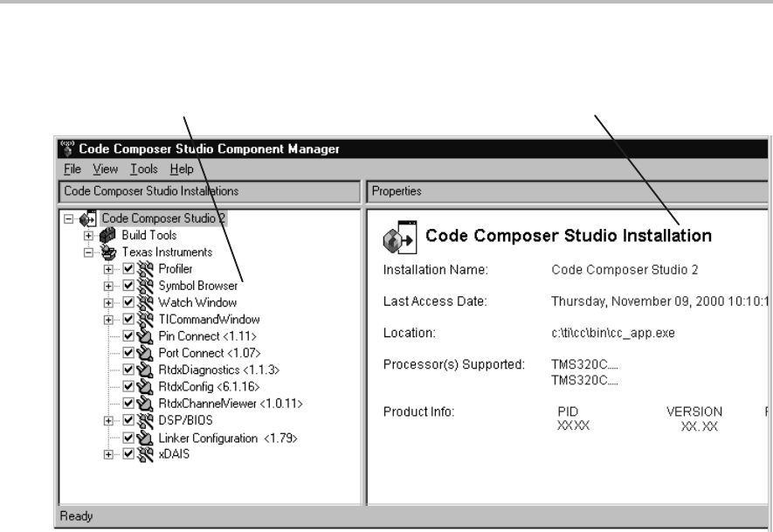Toggle the DSP/BIOS checkbox
Image resolution: width=773 pixels, height=532 pixels.
(128, 420)
